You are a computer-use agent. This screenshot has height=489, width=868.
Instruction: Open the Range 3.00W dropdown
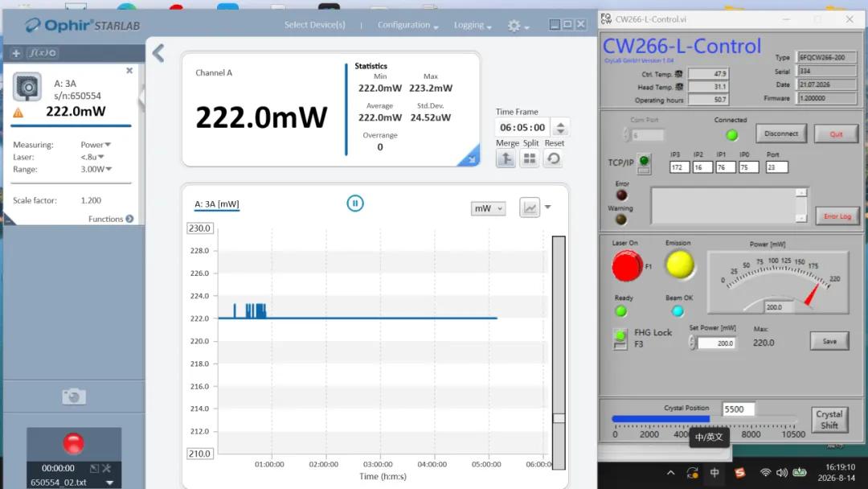coord(96,169)
